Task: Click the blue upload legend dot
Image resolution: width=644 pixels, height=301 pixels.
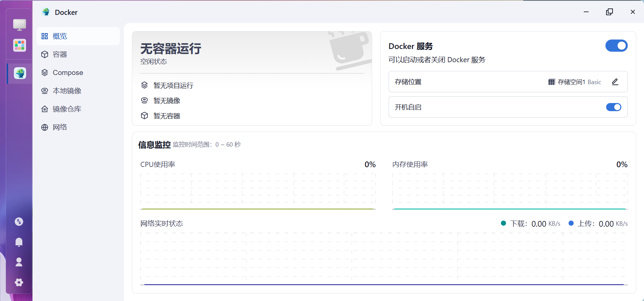Action: click(x=571, y=223)
